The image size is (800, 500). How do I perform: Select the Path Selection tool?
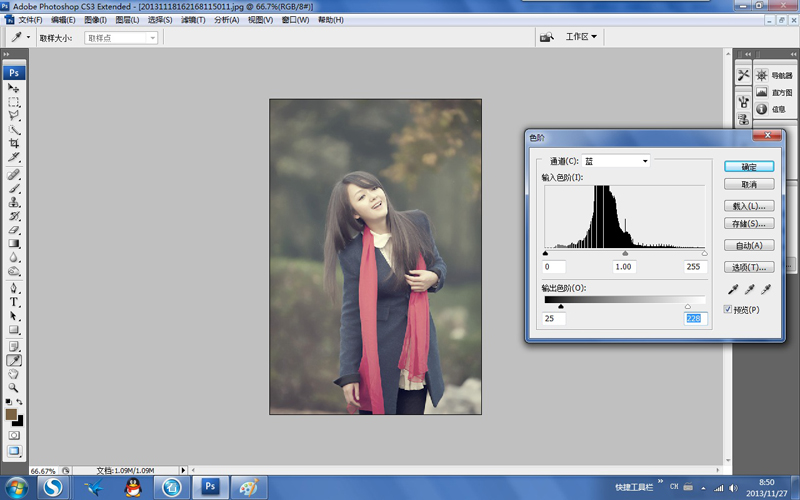[x=13, y=316]
